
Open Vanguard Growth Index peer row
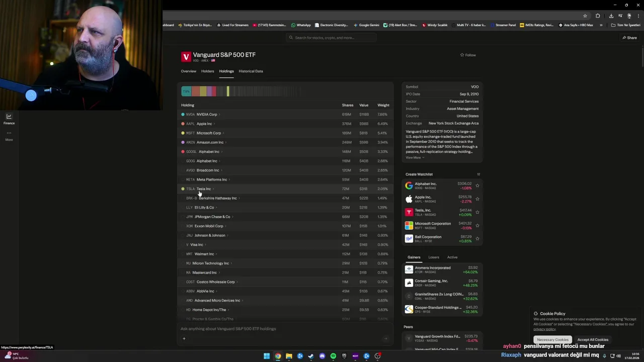pos(442,338)
